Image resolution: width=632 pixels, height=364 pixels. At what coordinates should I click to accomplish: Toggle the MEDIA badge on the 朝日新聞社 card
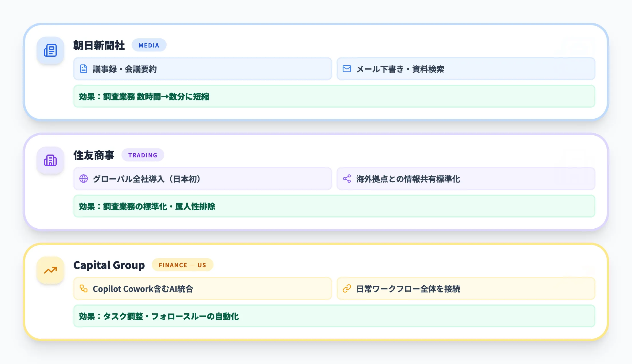tap(149, 45)
